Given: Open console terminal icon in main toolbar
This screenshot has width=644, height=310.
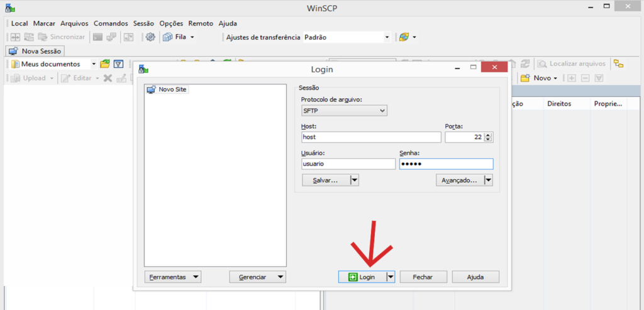Looking at the screenshot, I should pos(97,37).
